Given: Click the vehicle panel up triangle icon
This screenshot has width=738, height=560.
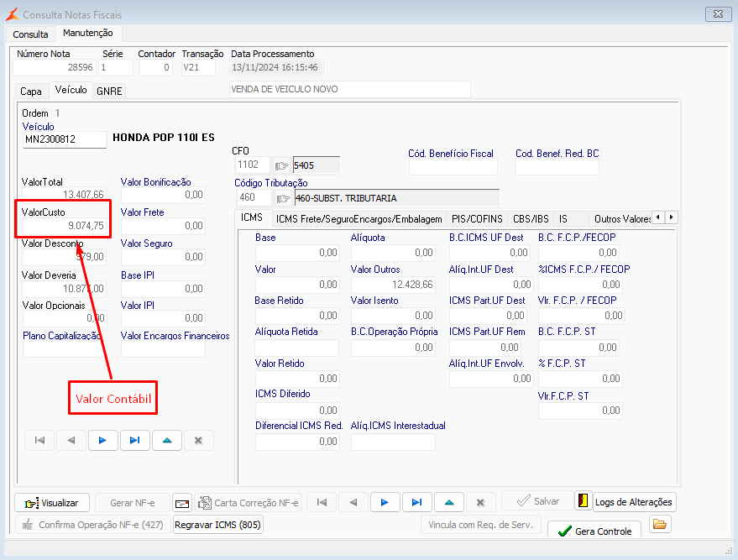Looking at the screenshot, I should [x=166, y=440].
